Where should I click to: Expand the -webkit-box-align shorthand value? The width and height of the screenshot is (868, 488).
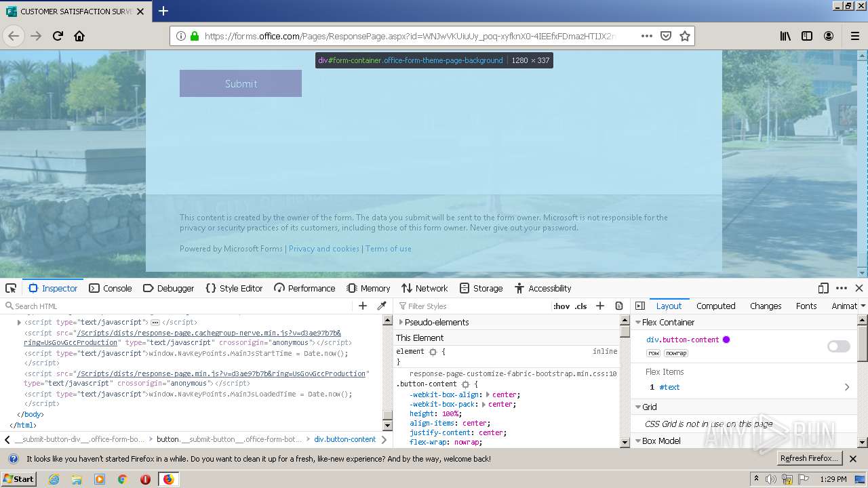pyautogui.click(x=488, y=394)
